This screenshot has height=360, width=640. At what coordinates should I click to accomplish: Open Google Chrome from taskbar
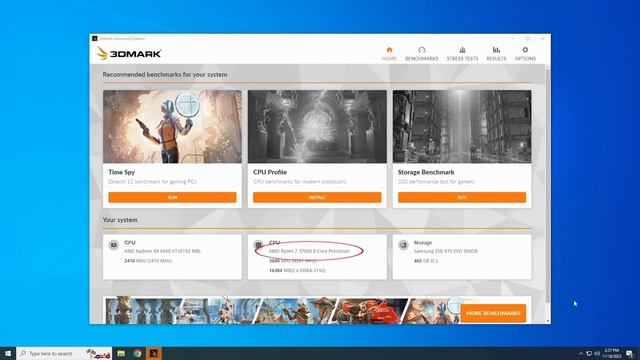click(x=138, y=353)
